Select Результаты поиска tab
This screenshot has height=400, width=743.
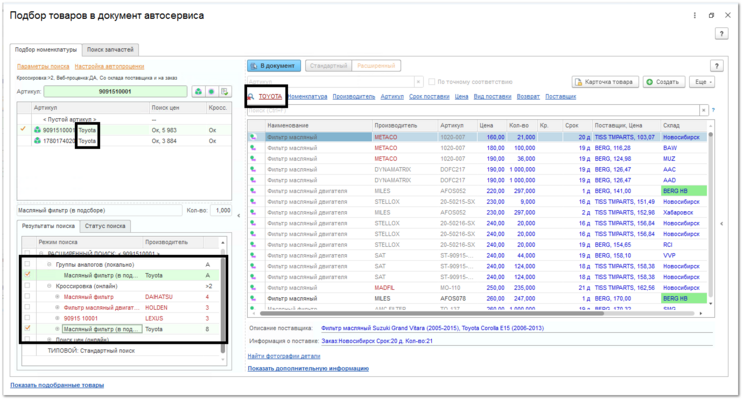click(x=48, y=226)
